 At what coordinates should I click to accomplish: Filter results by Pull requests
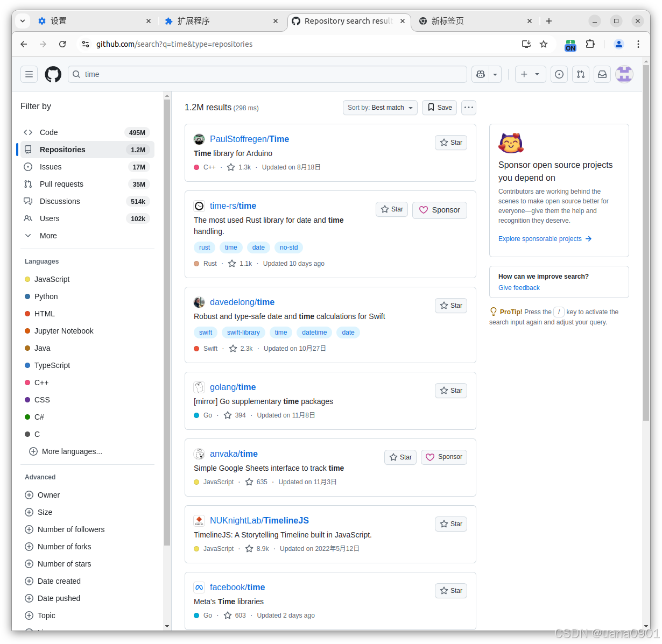coord(86,184)
